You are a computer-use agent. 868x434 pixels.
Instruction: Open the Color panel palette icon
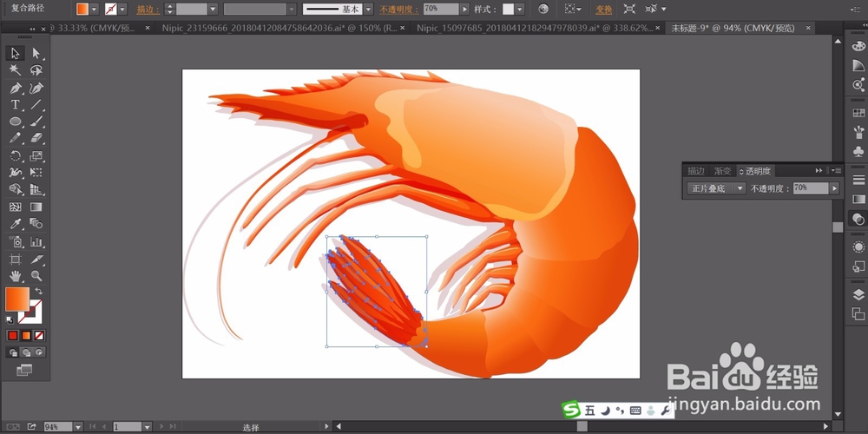tap(858, 47)
